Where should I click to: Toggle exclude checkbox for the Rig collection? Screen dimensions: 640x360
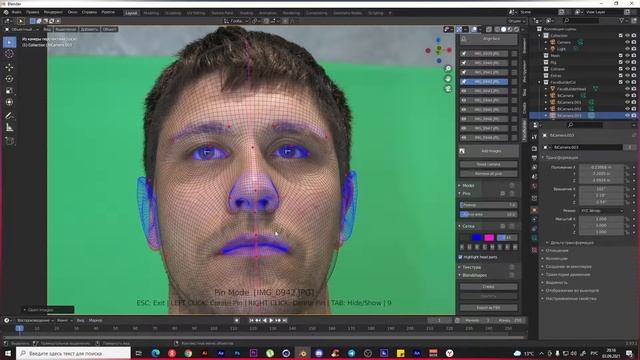coord(621,62)
